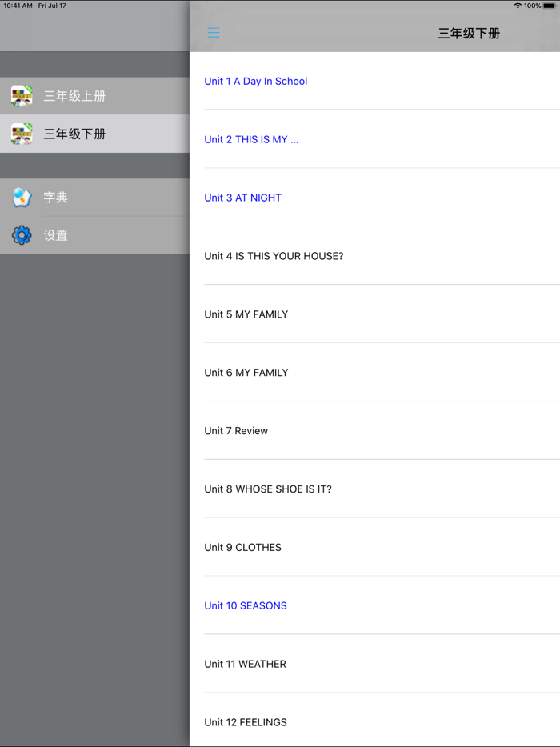Select 三年级下册 in sidebar
Screen dimensions: 560x747
[95, 134]
